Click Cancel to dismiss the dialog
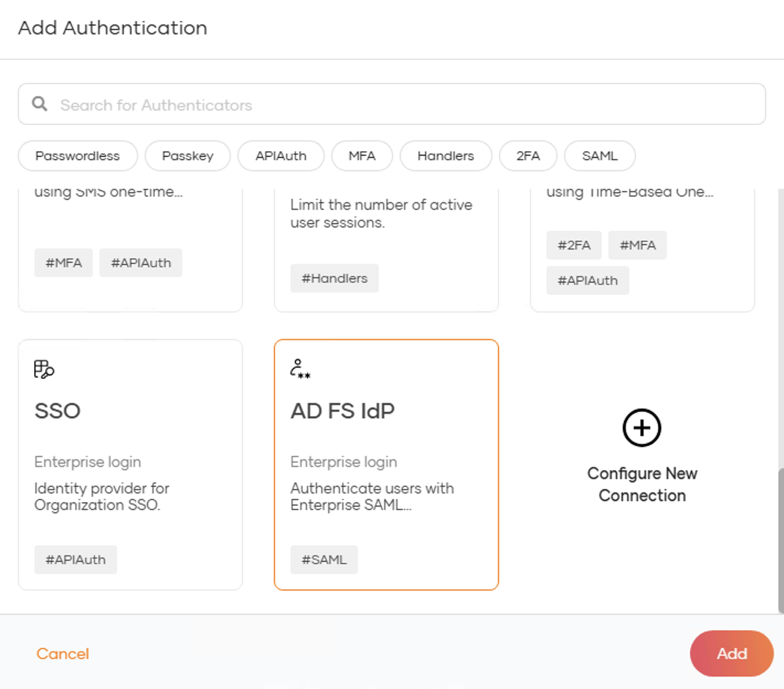The image size is (784, 689). tap(62, 654)
